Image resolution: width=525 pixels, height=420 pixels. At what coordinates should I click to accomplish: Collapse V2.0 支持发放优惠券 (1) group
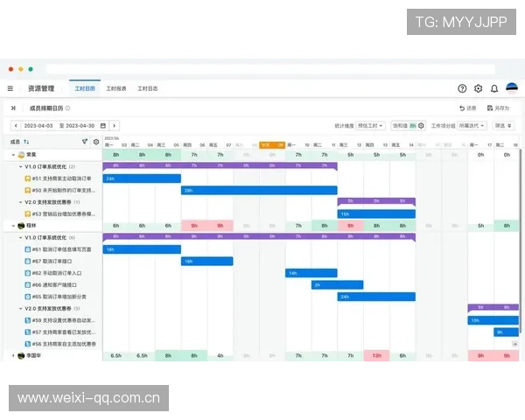point(20,202)
